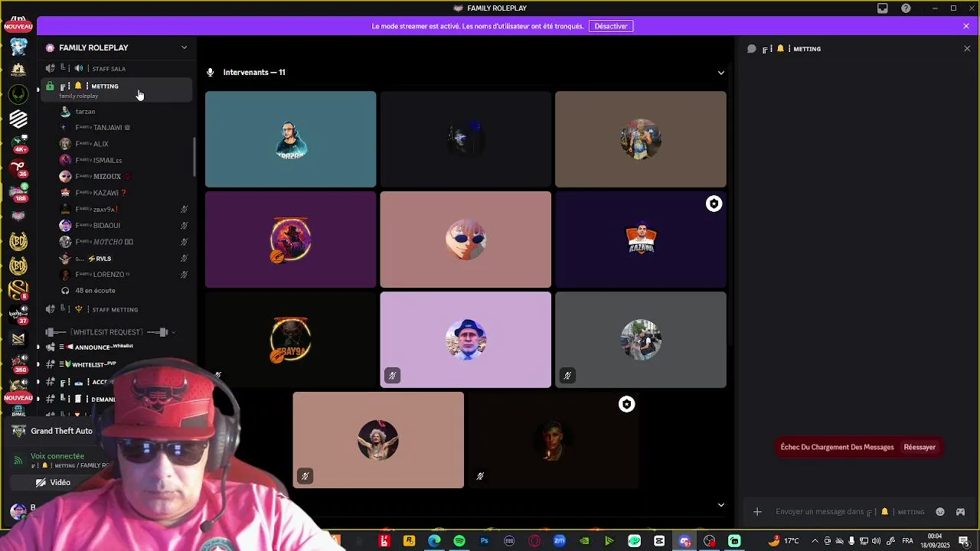This screenshot has height=551, width=980.
Task: Open Rockstar Games Launcher from taskbar
Action: (409, 541)
